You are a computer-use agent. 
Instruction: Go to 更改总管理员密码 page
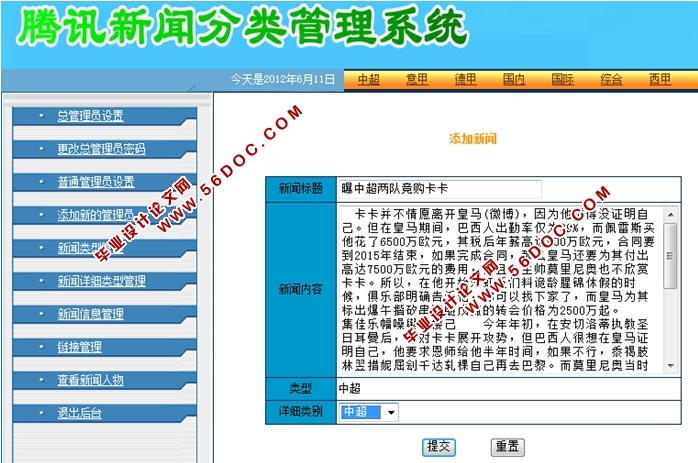(x=101, y=149)
